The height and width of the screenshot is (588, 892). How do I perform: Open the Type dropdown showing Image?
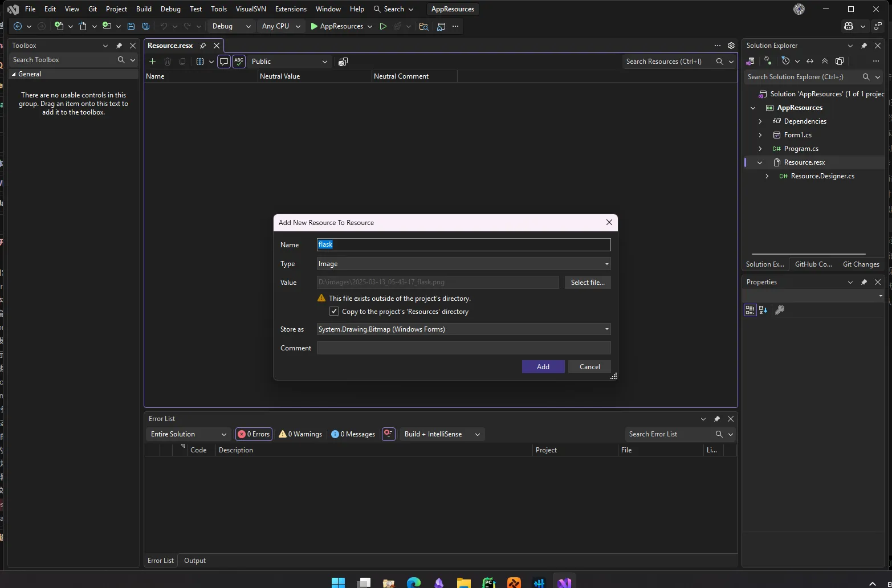click(x=463, y=264)
